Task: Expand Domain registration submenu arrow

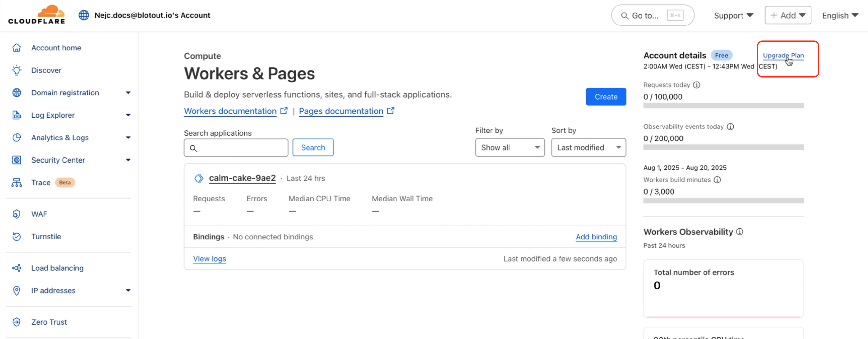Action: pyautogui.click(x=128, y=93)
